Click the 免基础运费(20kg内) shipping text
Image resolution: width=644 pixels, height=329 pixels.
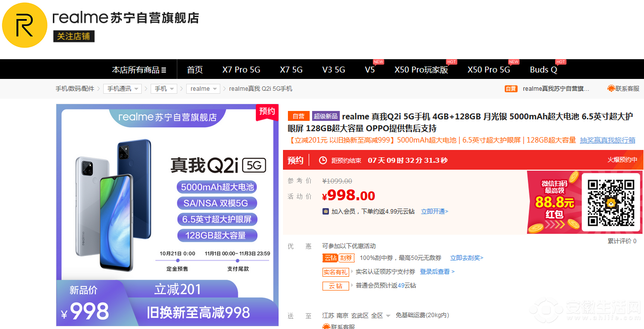(x=422, y=315)
